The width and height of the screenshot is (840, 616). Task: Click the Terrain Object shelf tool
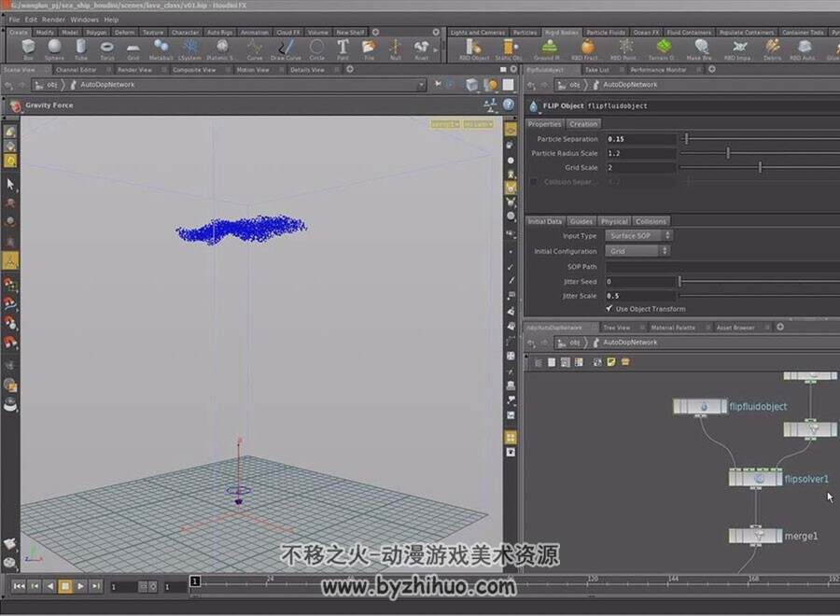[x=663, y=49]
